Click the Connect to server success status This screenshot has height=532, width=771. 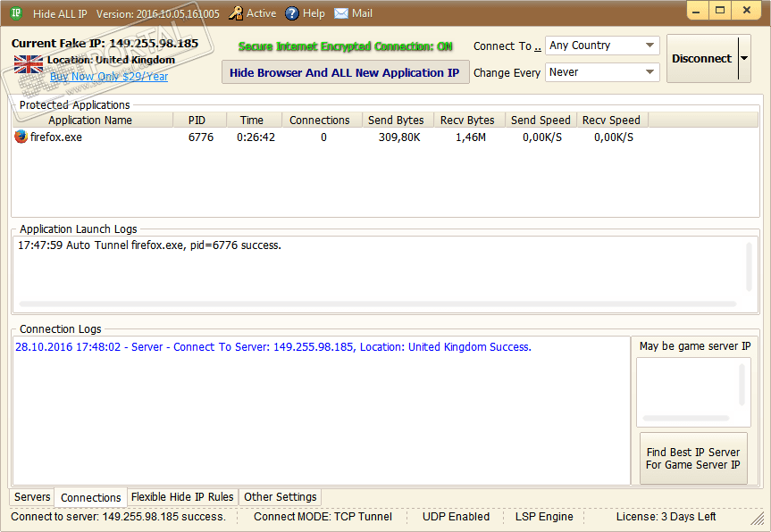(118, 517)
